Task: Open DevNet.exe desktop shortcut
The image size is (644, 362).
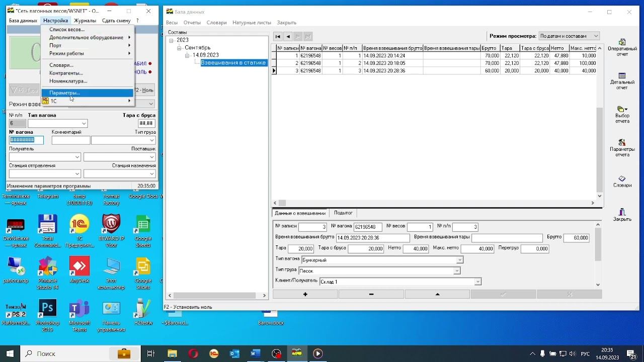Action: coord(16,231)
